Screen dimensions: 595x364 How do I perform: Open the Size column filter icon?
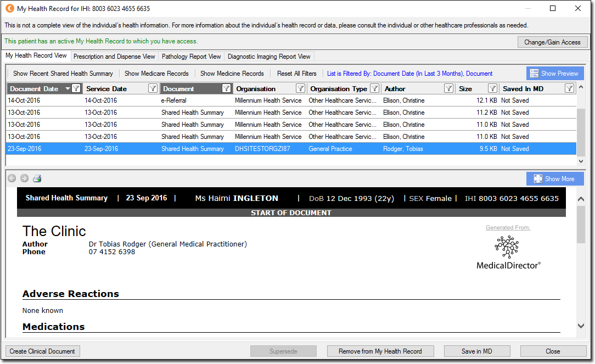(492, 88)
